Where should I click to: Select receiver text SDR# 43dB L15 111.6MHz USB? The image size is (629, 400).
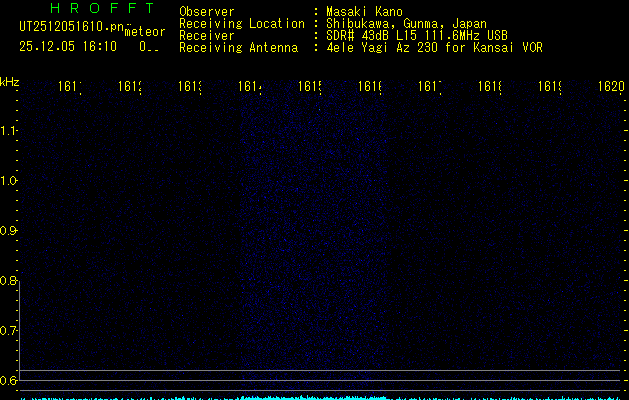pyautogui.click(x=417, y=36)
